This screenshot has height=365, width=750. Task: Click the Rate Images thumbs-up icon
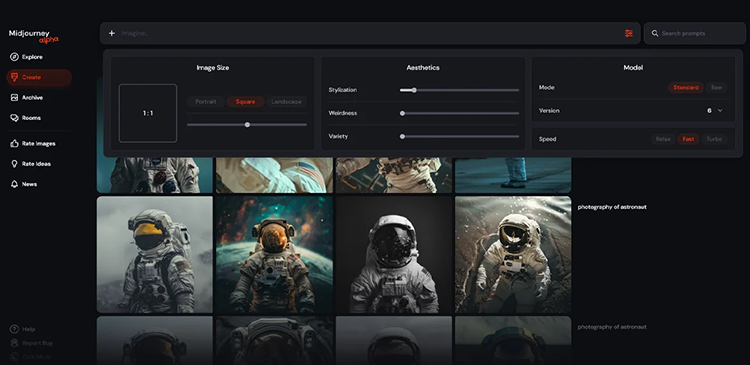click(x=14, y=144)
